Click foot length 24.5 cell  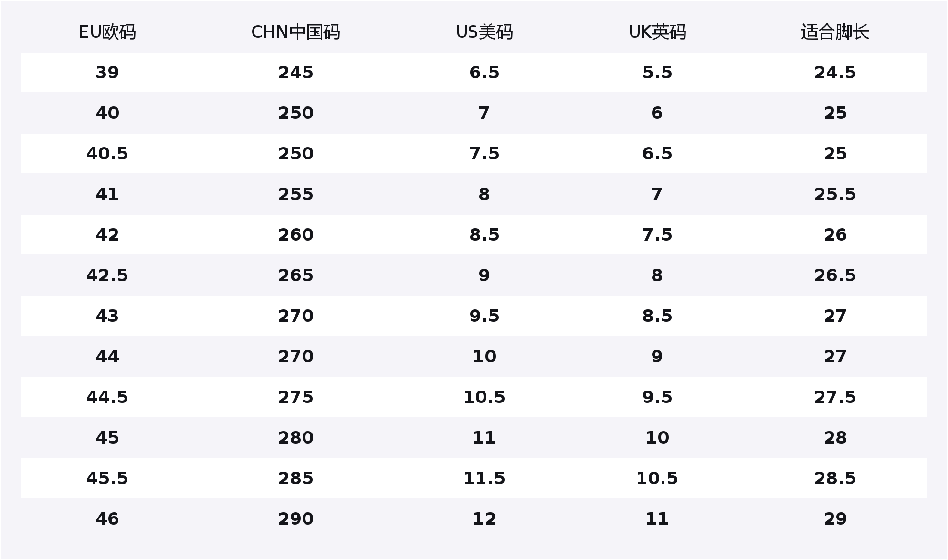click(835, 73)
